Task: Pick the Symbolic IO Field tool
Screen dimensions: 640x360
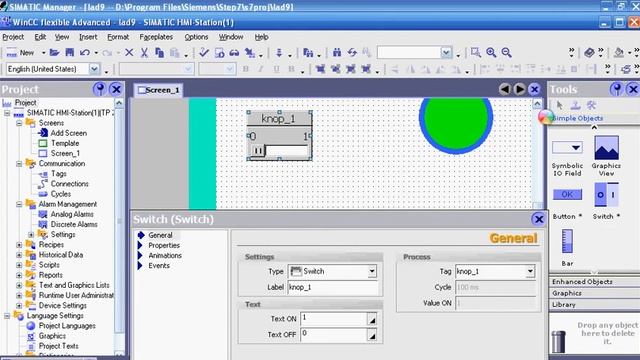Action: point(567,158)
